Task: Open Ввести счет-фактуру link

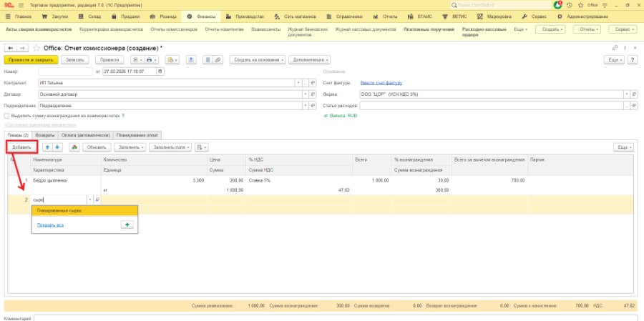Action: (x=381, y=83)
